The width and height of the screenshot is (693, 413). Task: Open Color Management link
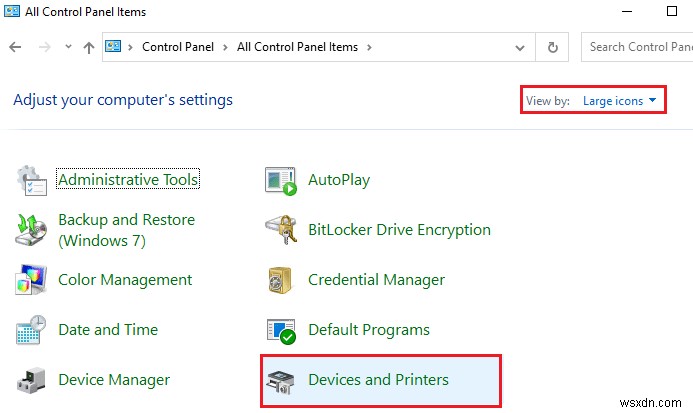125,280
